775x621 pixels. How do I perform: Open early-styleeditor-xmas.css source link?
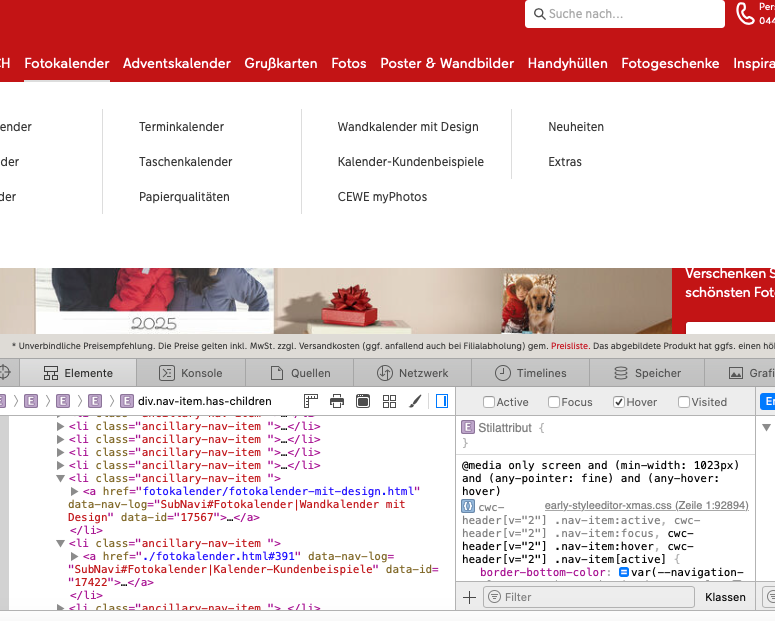[x=646, y=506]
